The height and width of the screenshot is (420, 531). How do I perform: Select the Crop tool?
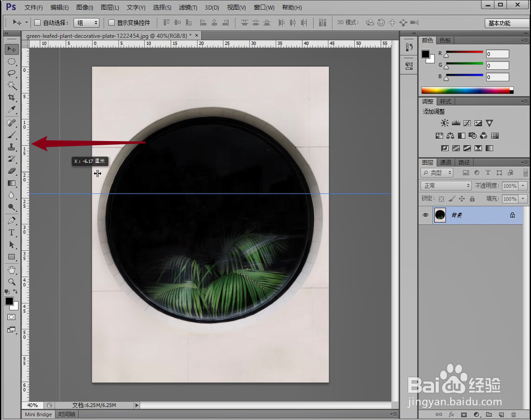12,98
